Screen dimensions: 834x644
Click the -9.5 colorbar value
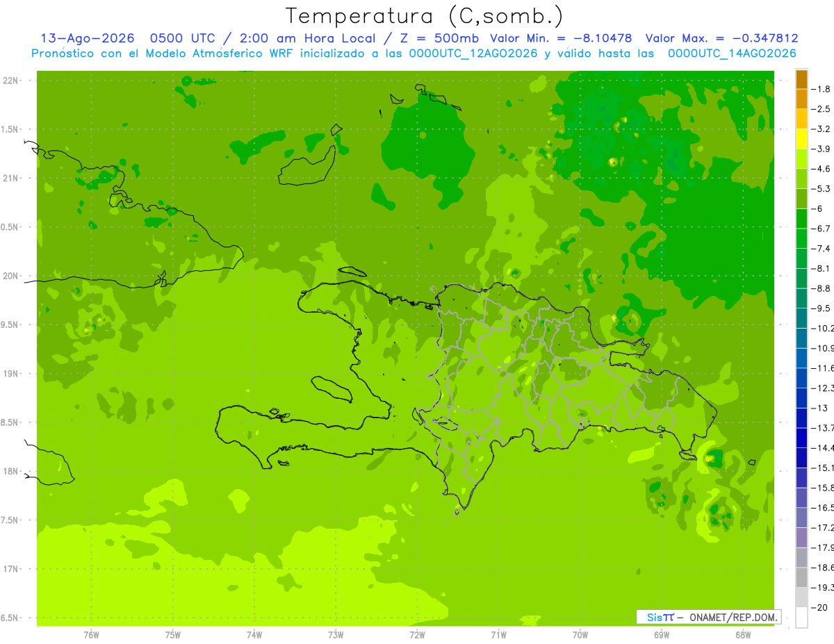point(821,308)
